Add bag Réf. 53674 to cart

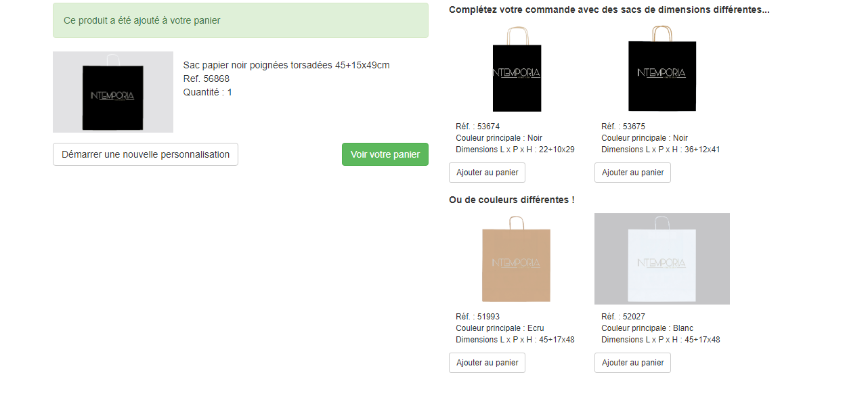point(487,173)
